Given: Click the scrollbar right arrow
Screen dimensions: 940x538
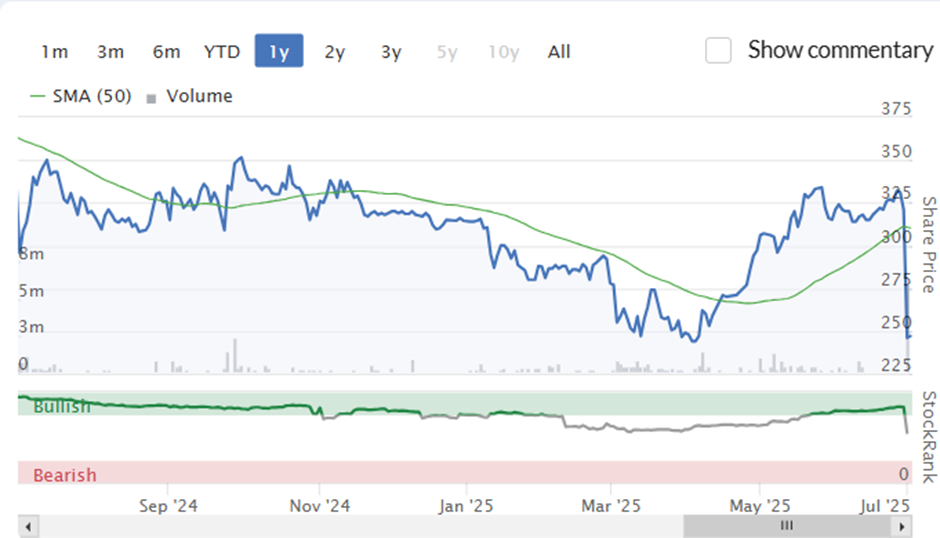Looking at the screenshot, I should [902, 527].
